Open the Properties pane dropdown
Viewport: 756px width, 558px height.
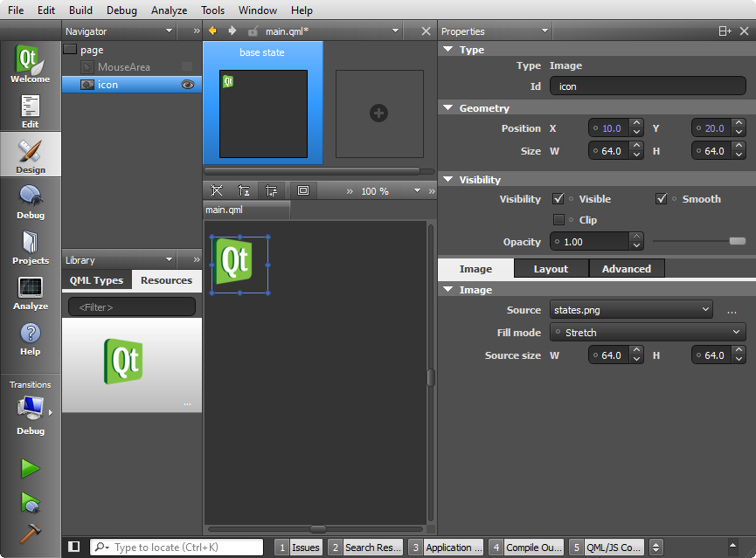coord(544,31)
